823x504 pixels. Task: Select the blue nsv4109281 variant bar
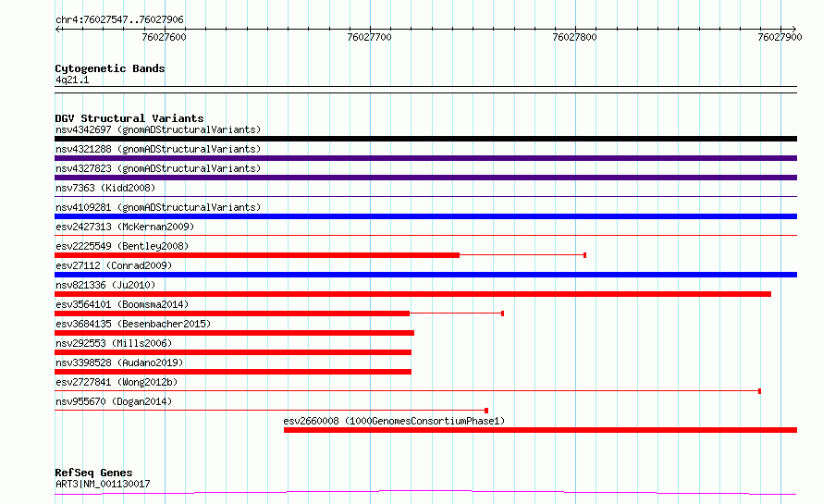[x=425, y=216]
